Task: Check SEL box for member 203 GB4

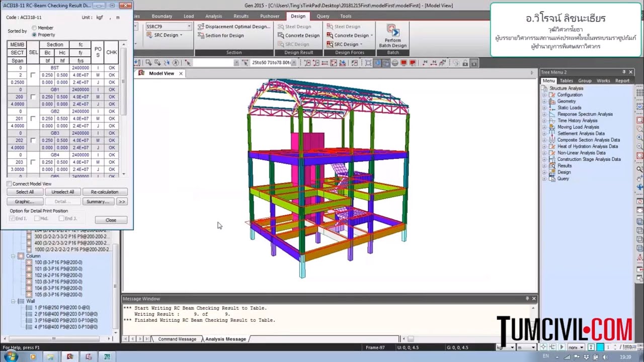Action: click(33, 162)
